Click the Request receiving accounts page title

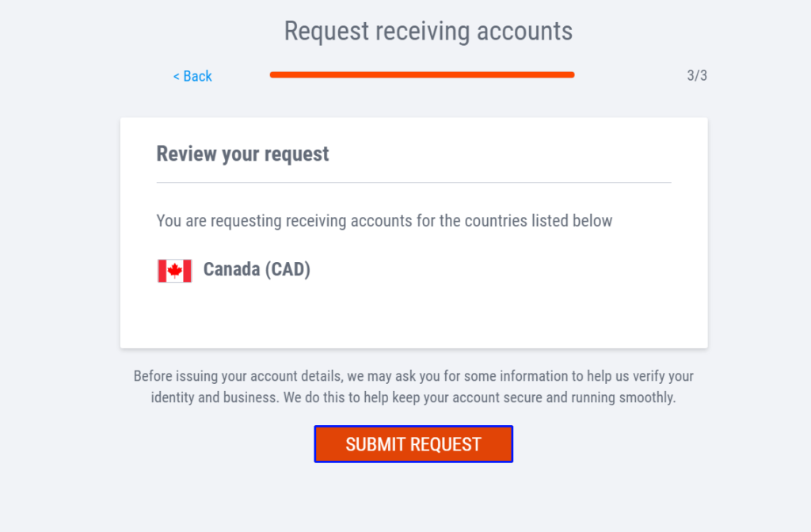428,31
